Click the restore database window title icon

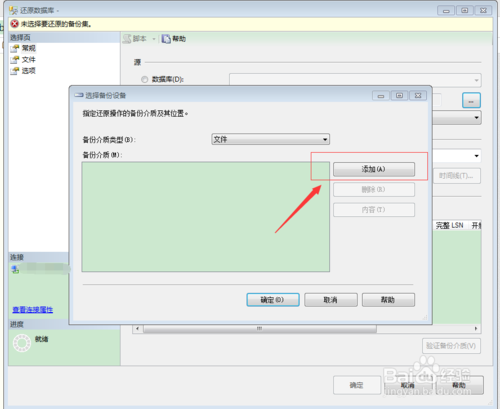pos(13,10)
